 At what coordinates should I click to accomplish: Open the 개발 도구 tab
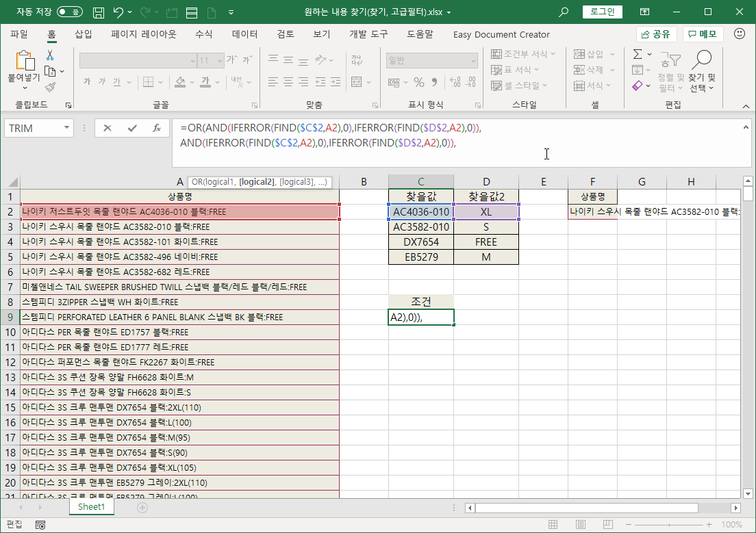click(x=369, y=34)
